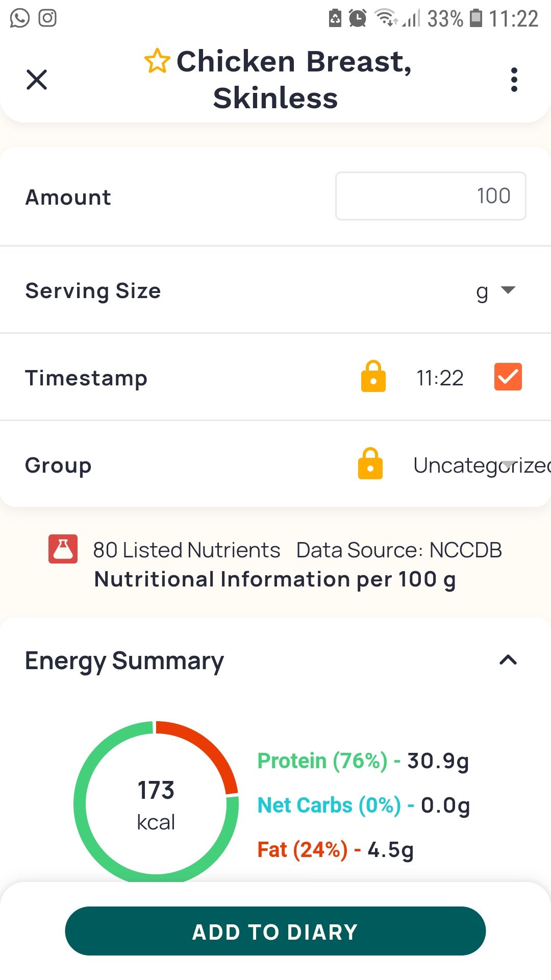
Task: Tap the alarm clock status icon
Action: (x=358, y=18)
